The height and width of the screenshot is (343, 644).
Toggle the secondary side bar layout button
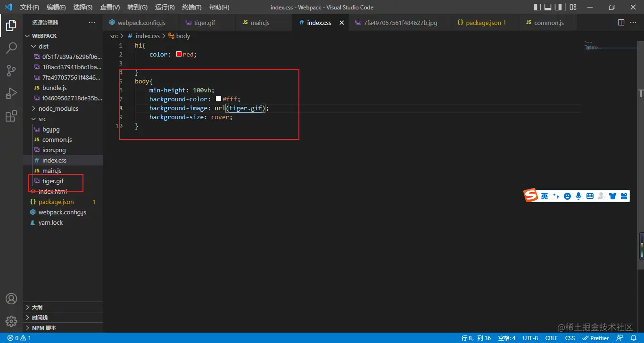[558, 7]
